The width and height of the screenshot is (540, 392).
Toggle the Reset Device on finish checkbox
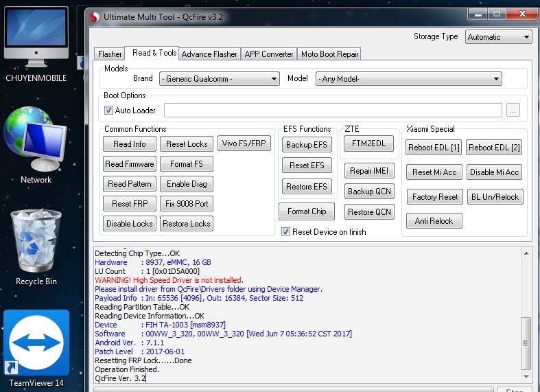point(285,232)
